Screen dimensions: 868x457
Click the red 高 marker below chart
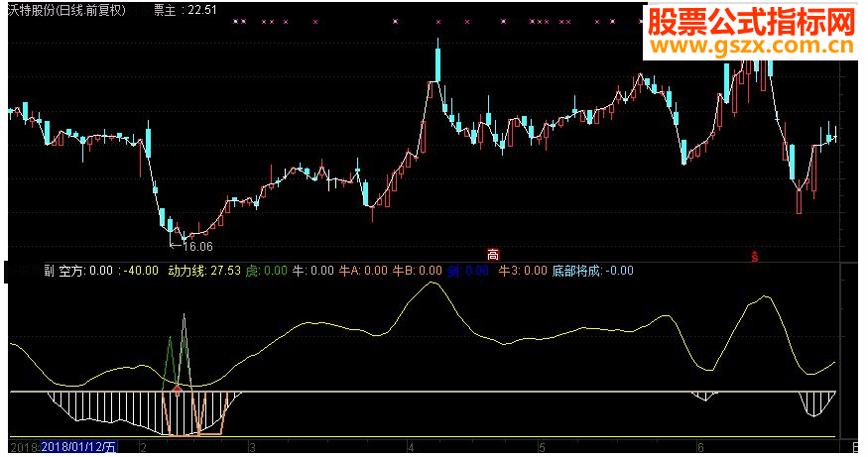[493, 255]
